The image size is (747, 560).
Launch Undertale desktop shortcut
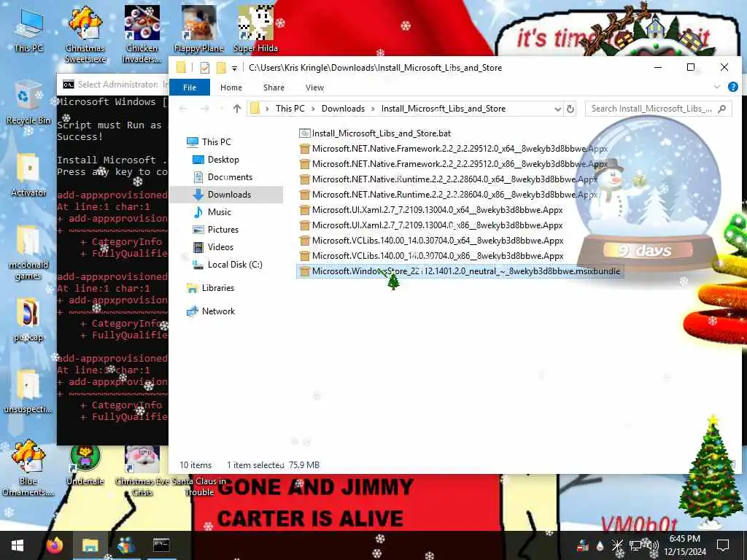85,464
